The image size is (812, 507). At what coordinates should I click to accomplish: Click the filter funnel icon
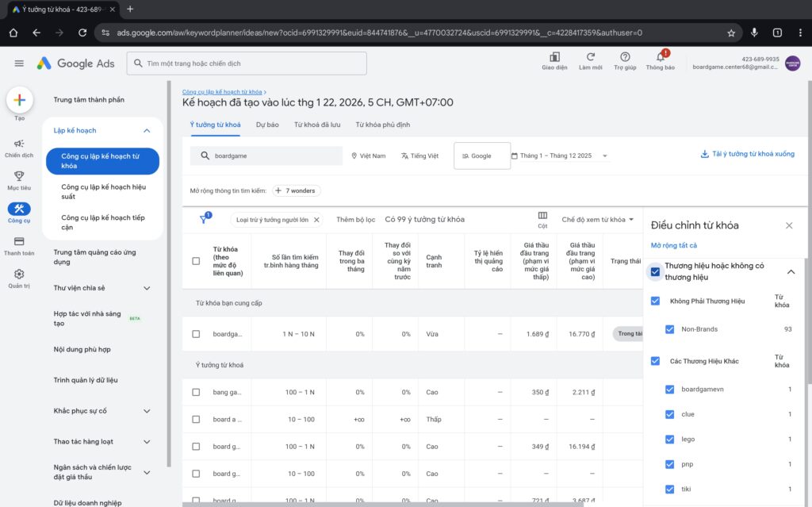(x=204, y=220)
